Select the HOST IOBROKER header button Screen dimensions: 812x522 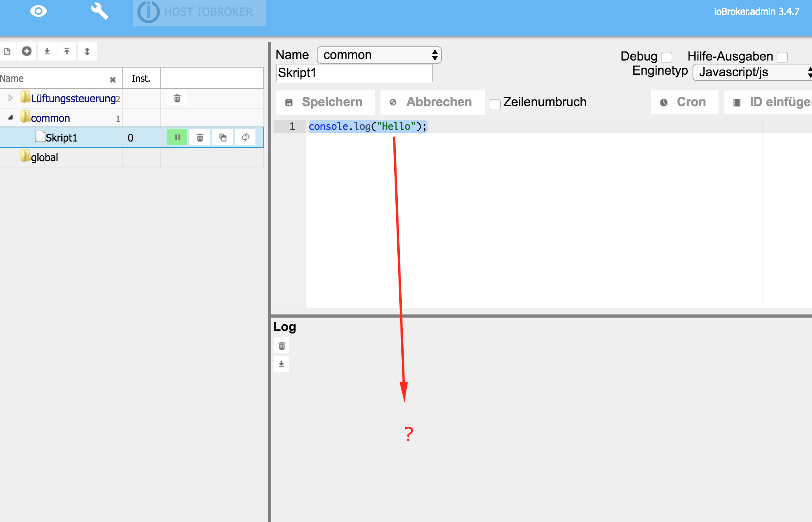pyautogui.click(x=199, y=12)
